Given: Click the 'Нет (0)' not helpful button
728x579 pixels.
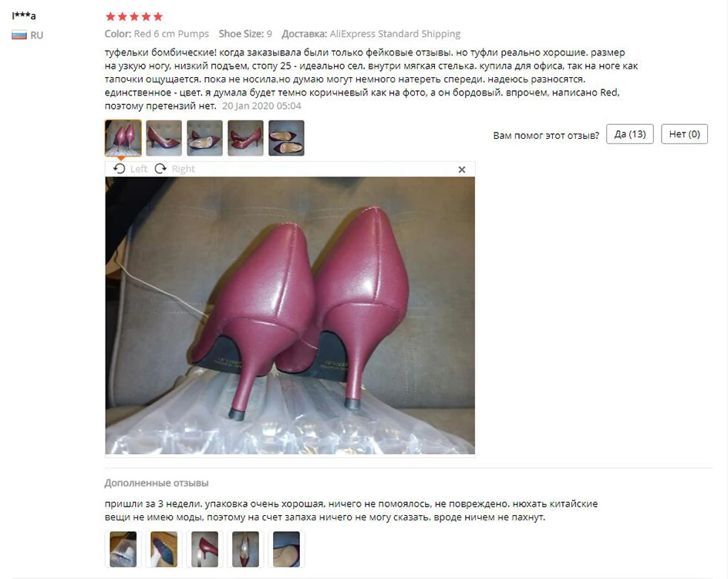Looking at the screenshot, I should 684,134.
